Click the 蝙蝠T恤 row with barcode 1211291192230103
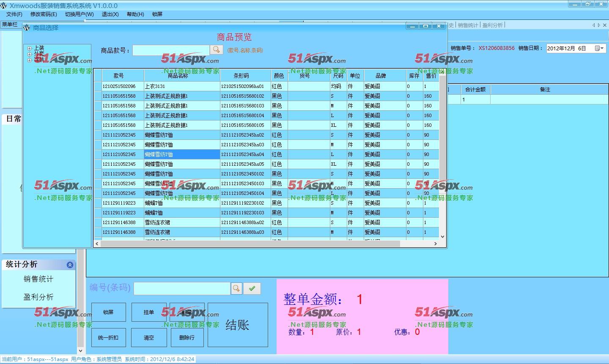 pyautogui.click(x=266, y=213)
